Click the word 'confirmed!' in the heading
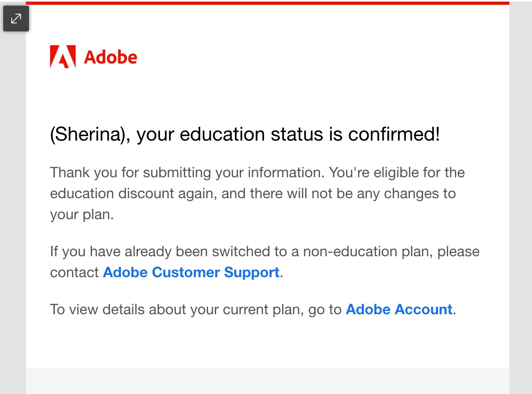The image size is (532, 394). 394,134
